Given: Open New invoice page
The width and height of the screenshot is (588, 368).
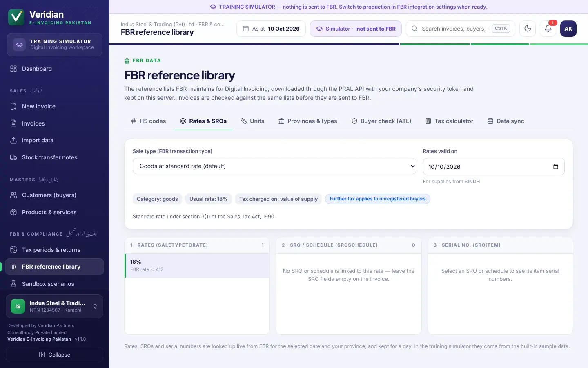Looking at the screenshot, I should click(x=55, y=106).
